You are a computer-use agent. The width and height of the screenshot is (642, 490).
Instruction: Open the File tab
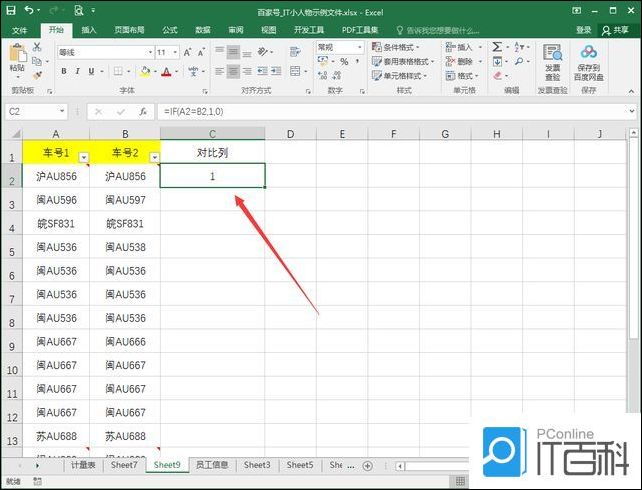(19, 30)
